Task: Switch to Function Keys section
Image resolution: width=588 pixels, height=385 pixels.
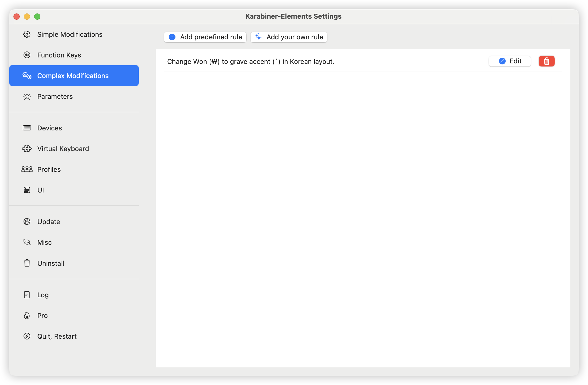Action: pos(59,55)
